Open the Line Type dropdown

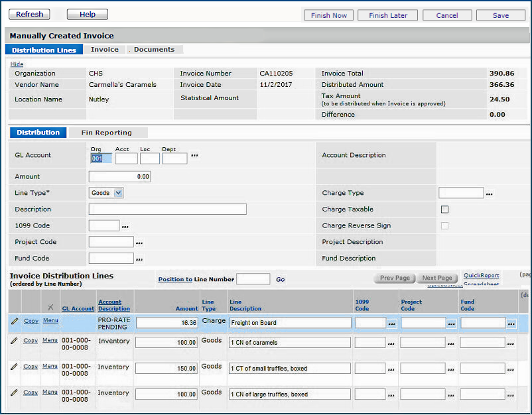pyautogui.click(x=106, y=193)
